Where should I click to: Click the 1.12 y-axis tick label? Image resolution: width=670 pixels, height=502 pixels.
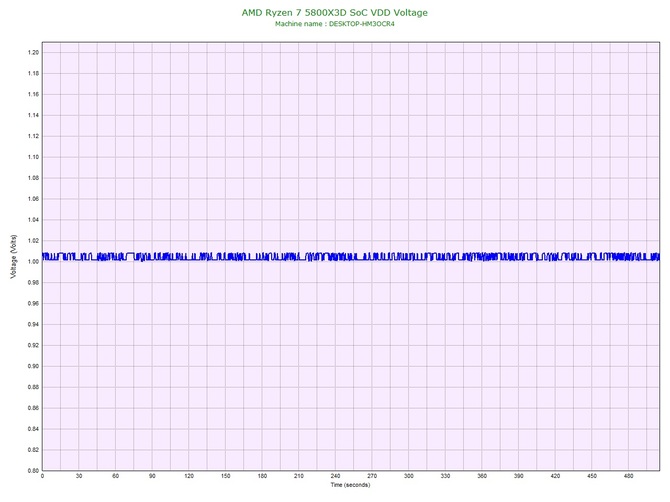coord(33,136)
